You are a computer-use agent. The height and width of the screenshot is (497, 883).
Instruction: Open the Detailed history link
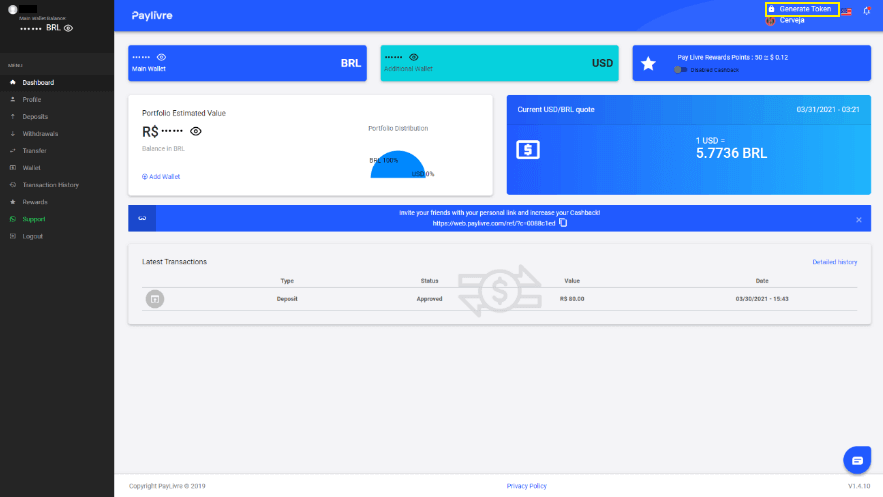coord(834,262)
